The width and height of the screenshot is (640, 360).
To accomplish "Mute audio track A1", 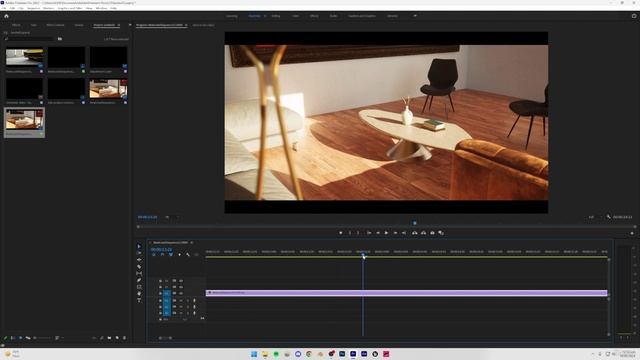I will (x=181, y=300).
